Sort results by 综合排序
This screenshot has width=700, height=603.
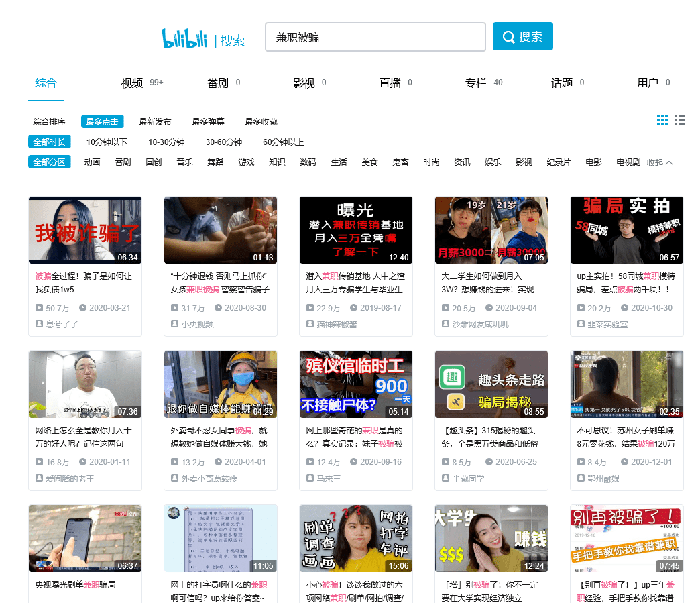click(x=49, y=121)
